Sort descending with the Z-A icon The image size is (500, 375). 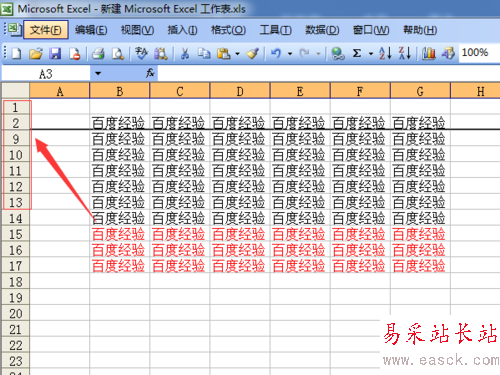coord(405,53)
